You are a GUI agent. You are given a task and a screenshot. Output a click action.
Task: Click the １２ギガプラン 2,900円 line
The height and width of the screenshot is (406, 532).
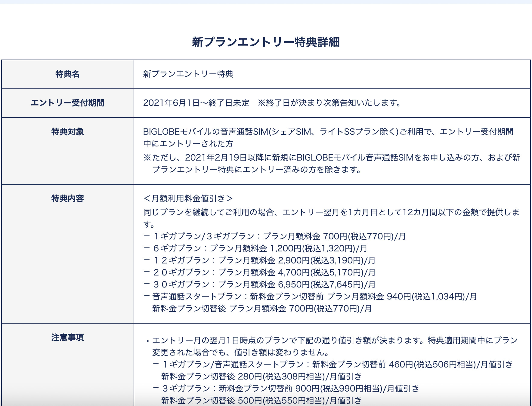[259, 260]
